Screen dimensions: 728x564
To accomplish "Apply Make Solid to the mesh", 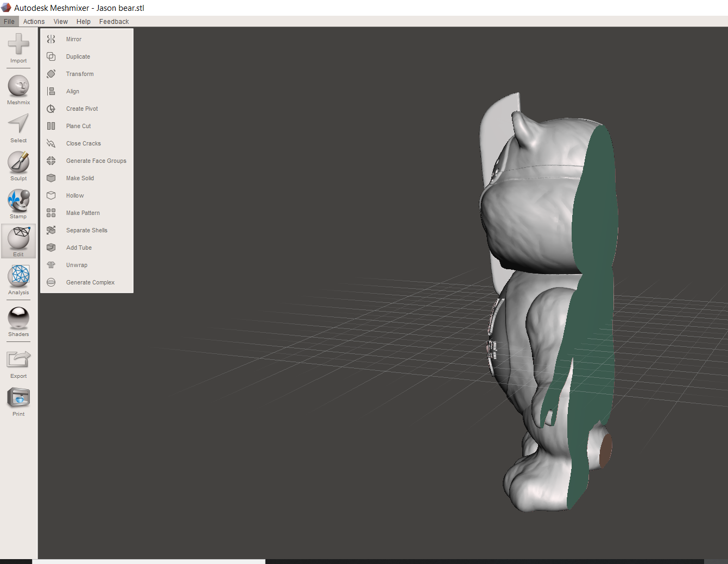I will (87, 178).
